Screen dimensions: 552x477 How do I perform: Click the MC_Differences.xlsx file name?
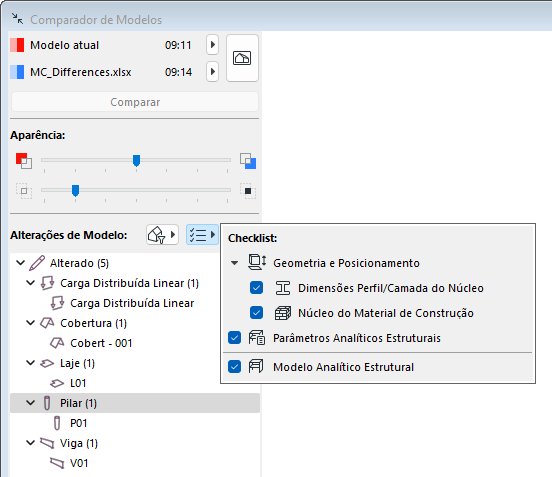click(x=81, y=72)
